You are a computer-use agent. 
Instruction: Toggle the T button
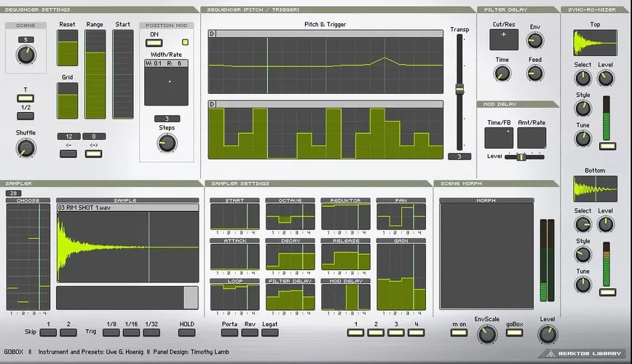point(25,98)
